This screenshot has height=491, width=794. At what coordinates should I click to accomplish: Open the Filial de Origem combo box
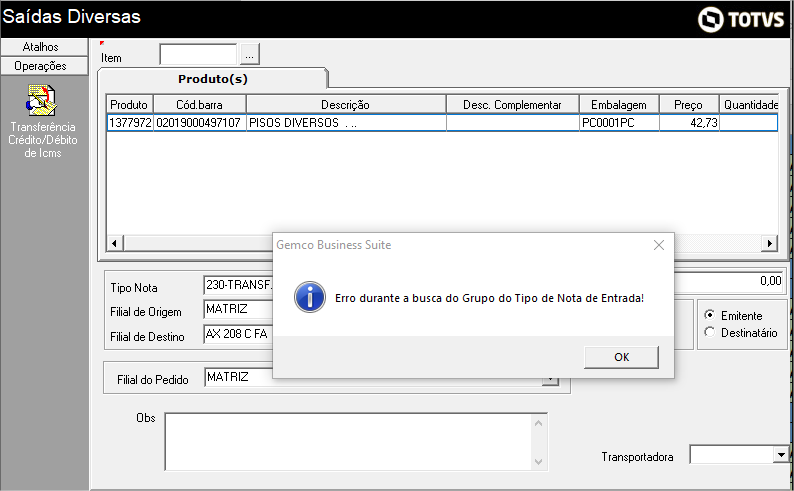[238, 309]
